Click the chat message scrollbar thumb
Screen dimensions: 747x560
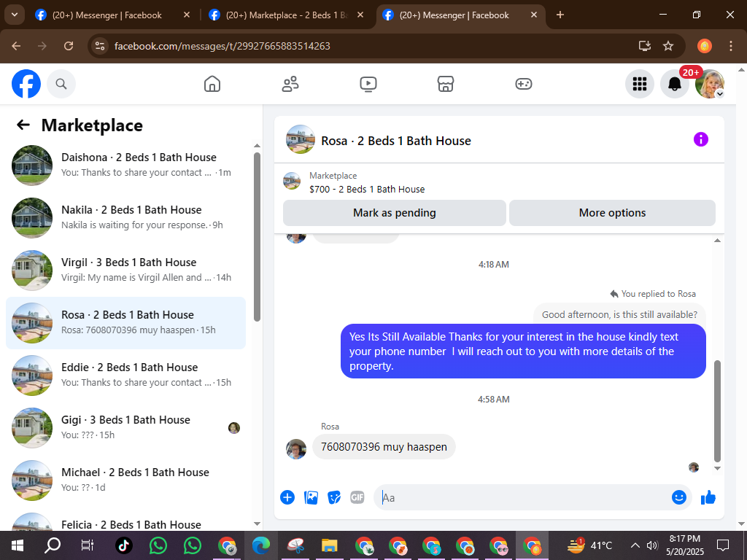coord(718,411)
